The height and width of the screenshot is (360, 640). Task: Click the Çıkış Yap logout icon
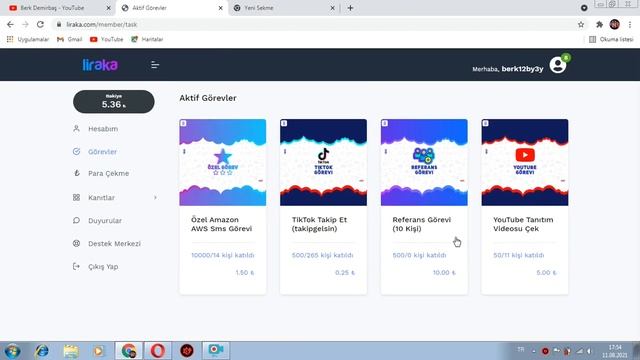click(x=76, y=267)
